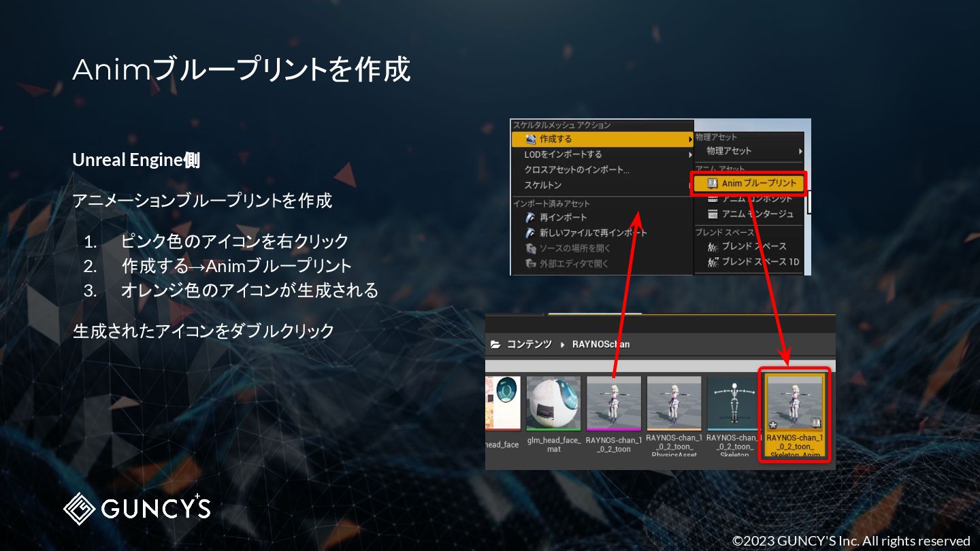The height and width of the screenshot is (551, 980).
Task: Choose 物理アセット submenu item
Action: click(749, 151)
